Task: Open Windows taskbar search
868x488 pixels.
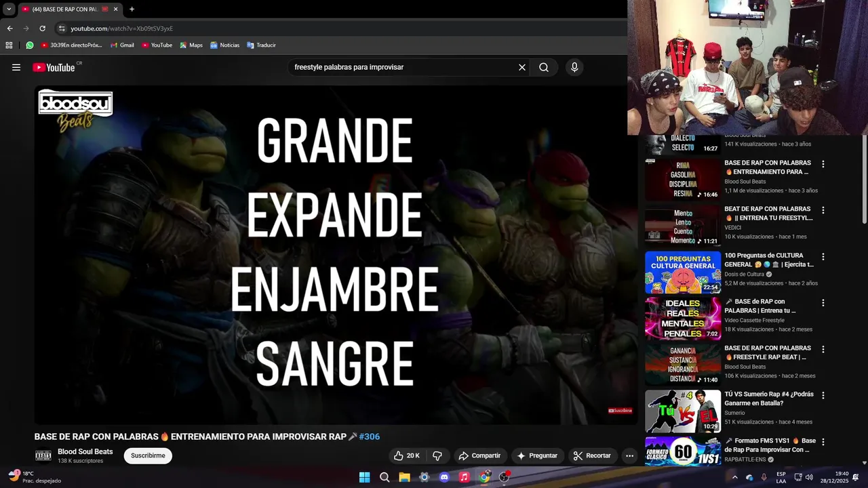Action: pyautogui.click(x=384, y=477)
